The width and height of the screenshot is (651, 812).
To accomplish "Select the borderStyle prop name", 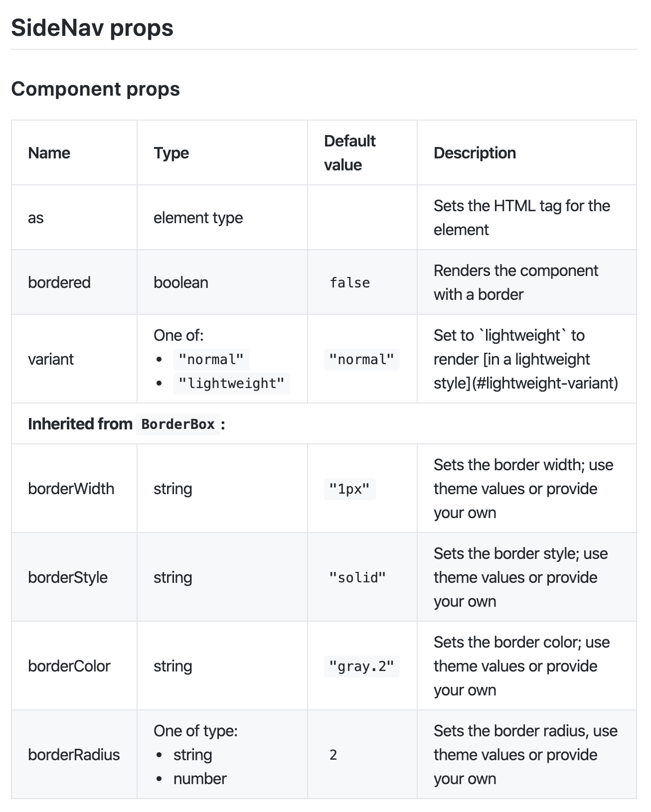I will 68,577.
